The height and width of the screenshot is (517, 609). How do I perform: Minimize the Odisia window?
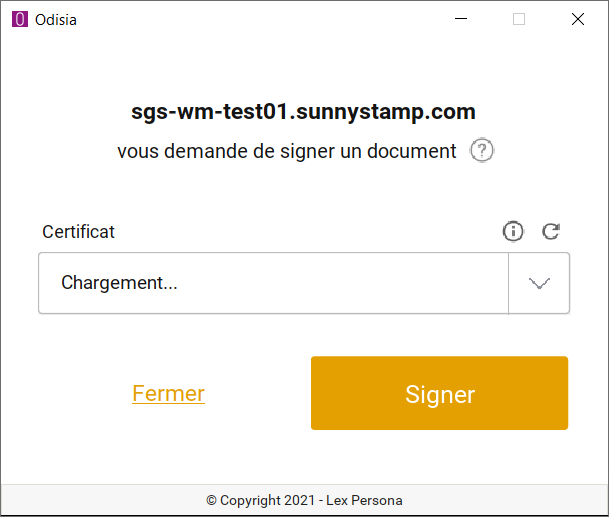click(x=461, y=19)
